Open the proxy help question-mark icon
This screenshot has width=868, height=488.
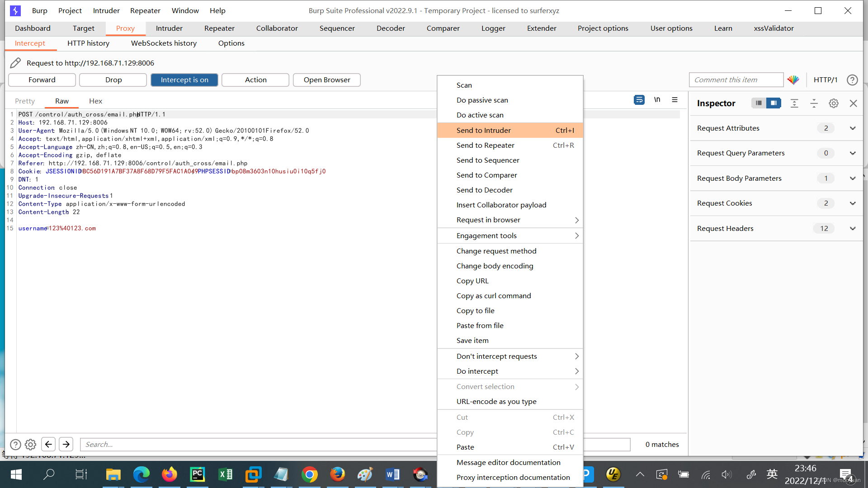click(852, 80)
